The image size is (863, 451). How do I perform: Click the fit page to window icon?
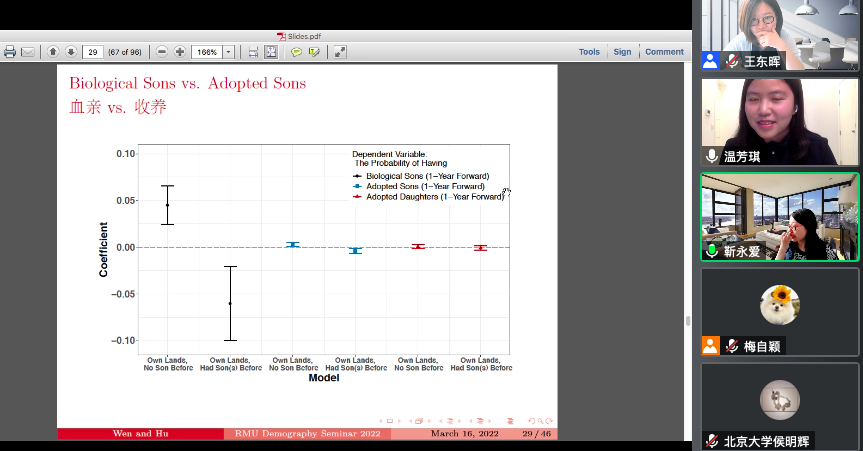(x=270, y=52)
